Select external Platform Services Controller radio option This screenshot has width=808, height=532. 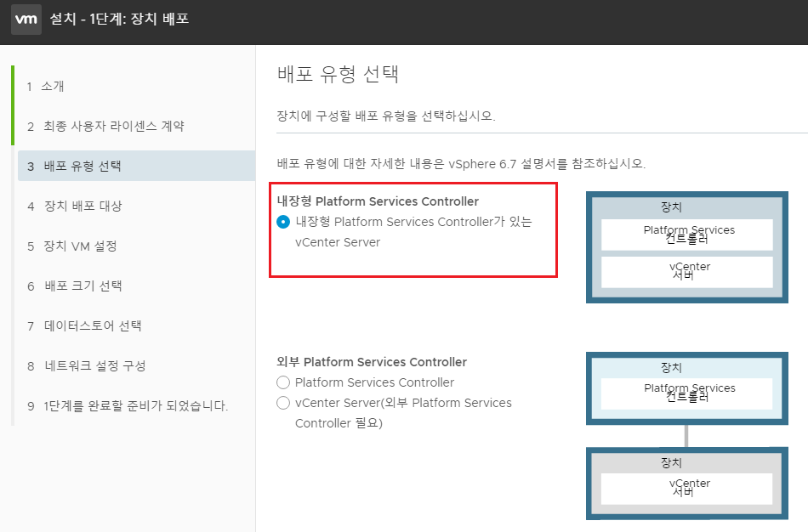[283, 382]
